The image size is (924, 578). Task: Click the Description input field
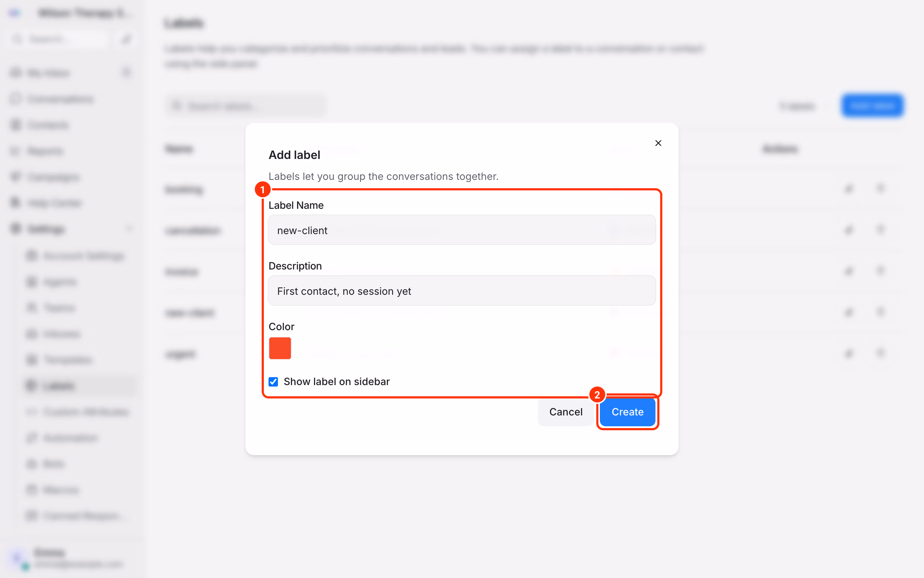click(462, 291)
